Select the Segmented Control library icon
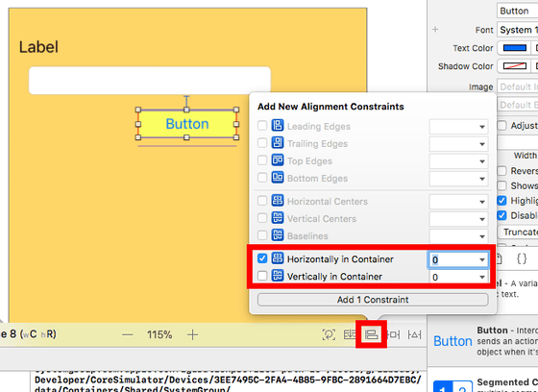Screen dimensions: 538x392 pos(452,386)
